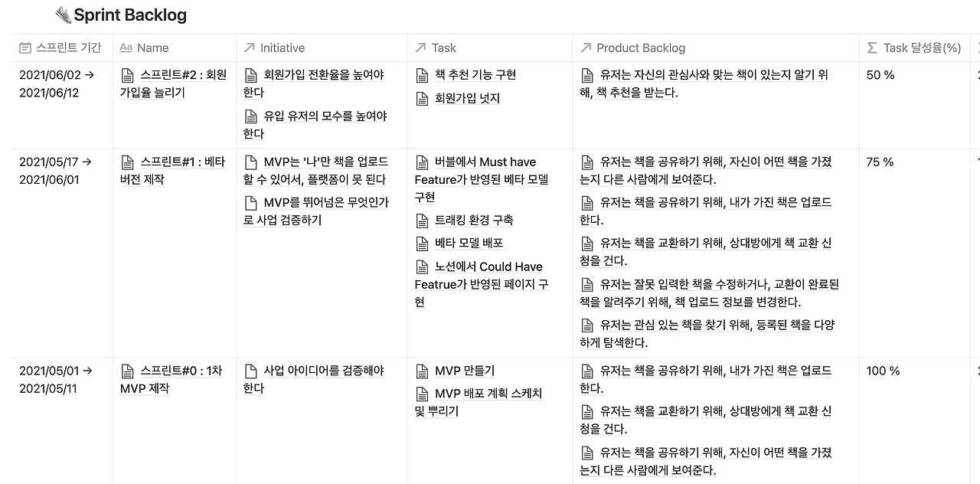
Task: Click the relation arrow icon beside Task
Action: (420, 47)
